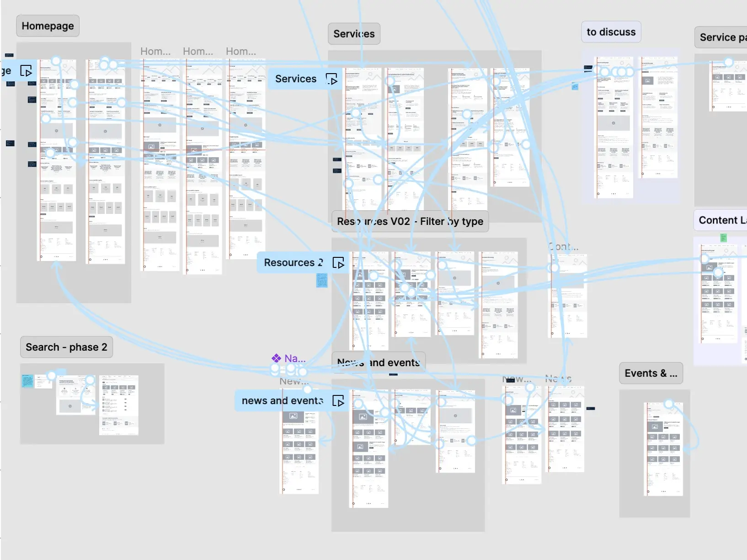This screenshot has width=747, height=560.
Task: Select the 'Service pa' section label
Action: (721, 37)
